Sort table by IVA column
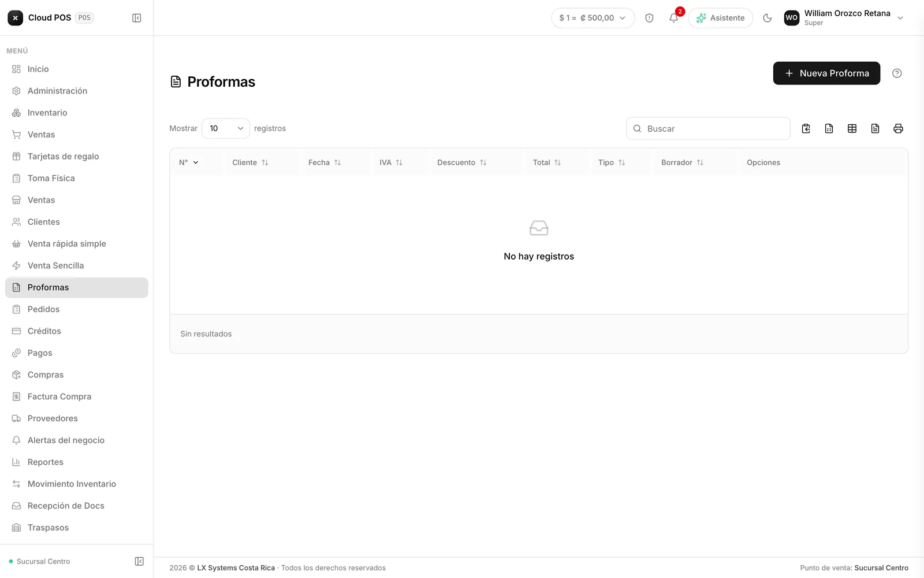Viewport: 924px width, 578px height. 391,162
